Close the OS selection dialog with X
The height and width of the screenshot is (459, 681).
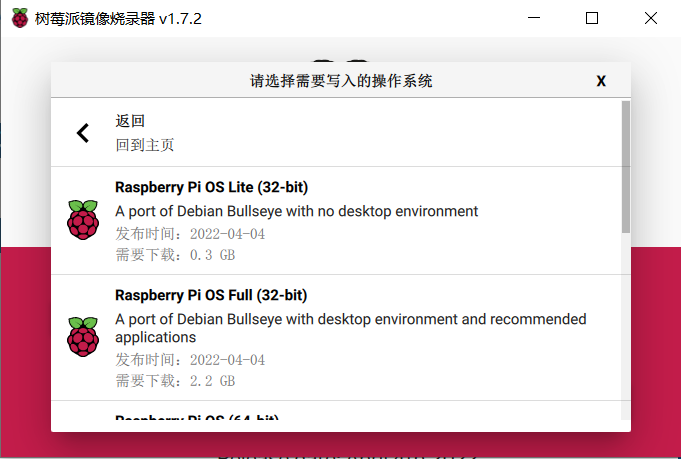601,81
